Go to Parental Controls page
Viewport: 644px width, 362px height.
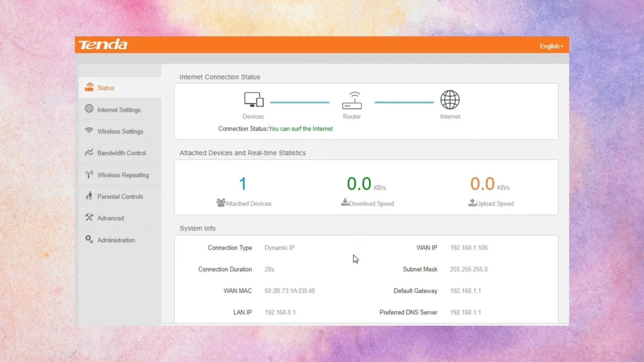(120, 197)
